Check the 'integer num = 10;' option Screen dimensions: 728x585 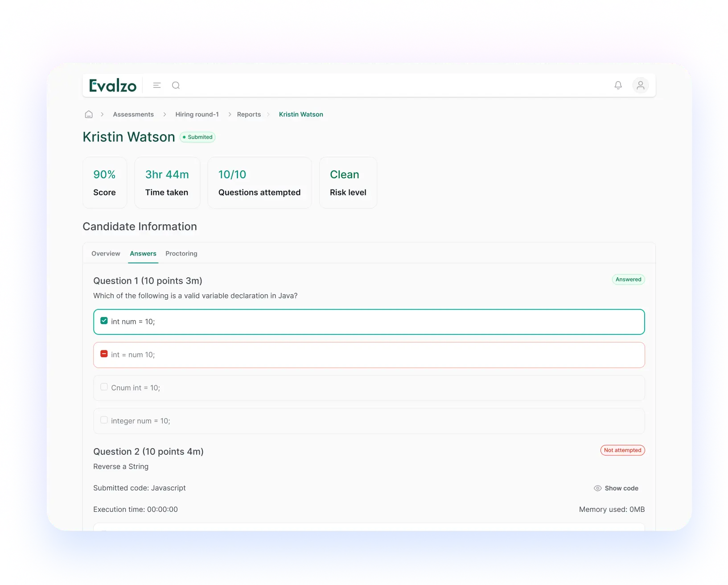[x=104, y=420]
